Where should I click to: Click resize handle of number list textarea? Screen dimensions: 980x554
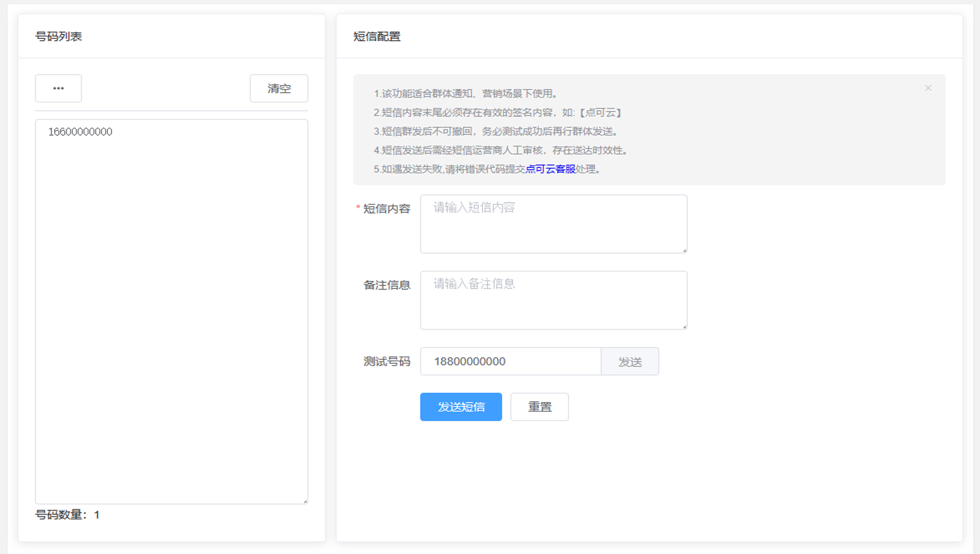coord(305,501)
